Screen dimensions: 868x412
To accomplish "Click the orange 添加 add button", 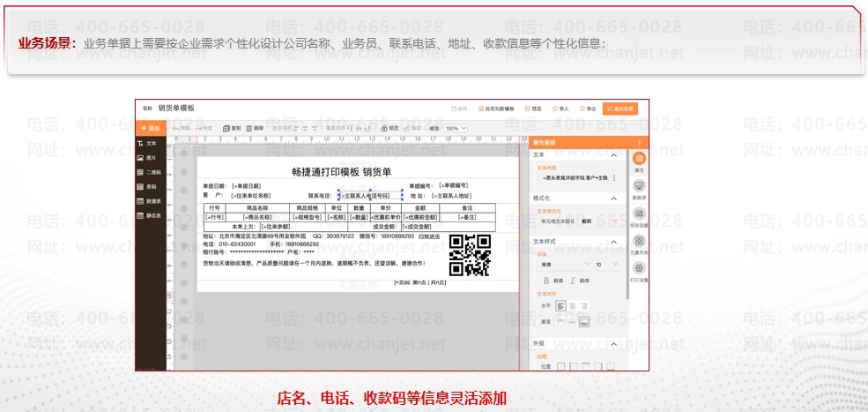I will tap(150, 128).
